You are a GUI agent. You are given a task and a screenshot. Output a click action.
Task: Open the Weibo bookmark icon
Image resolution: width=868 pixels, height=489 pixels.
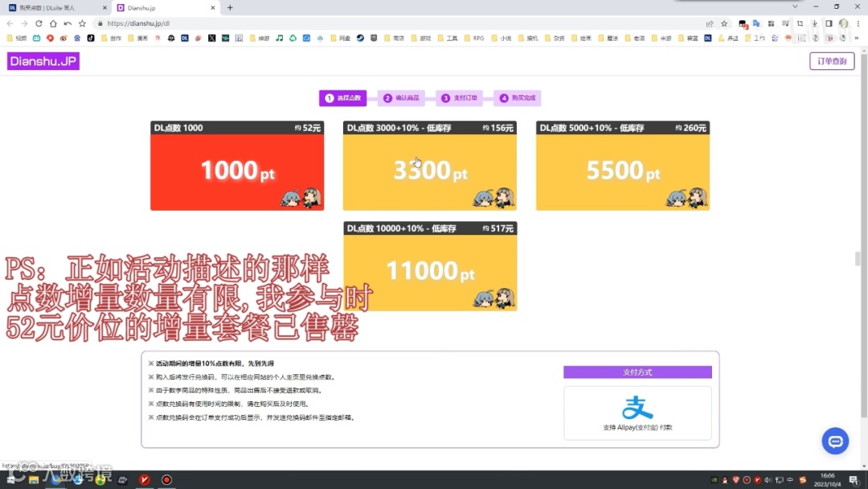click(x=63, y=39)
